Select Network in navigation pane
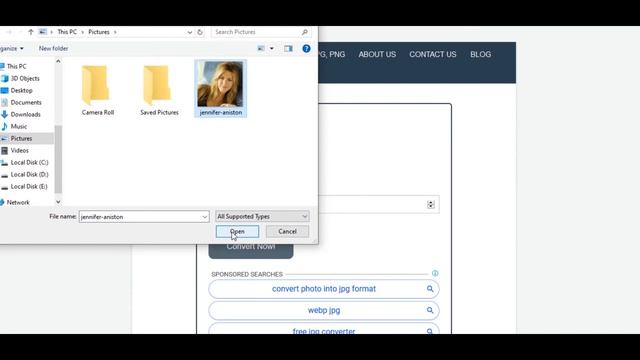Screen dimensions: 640x360 [x=18, y=202]
